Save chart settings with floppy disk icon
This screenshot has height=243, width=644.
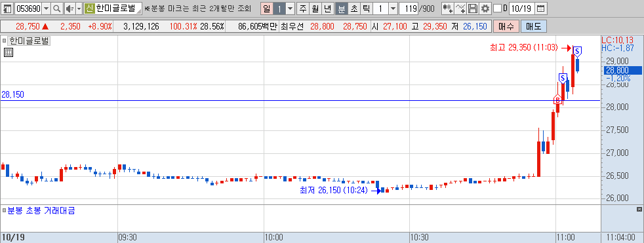click(x=473, y=9)
